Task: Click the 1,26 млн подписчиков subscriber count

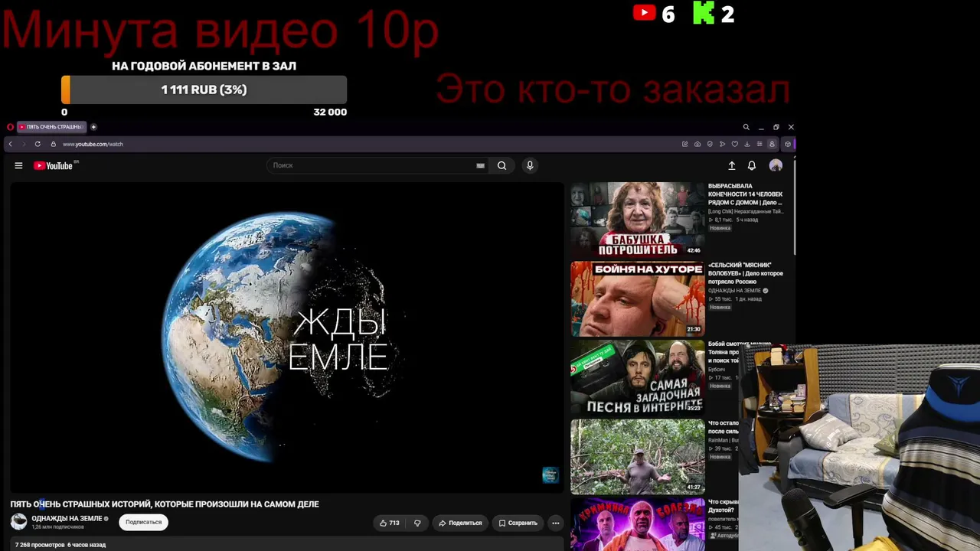Action: (x=57, y=527)
